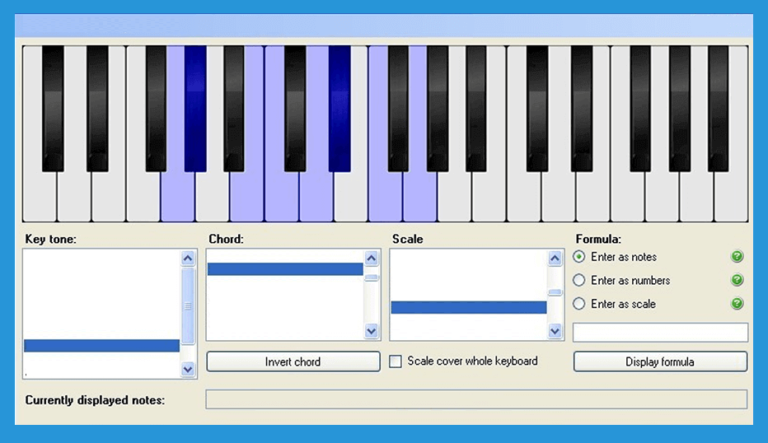Select the highlighted row in Key tone list
Screen dimensions: 768x443
101,345
